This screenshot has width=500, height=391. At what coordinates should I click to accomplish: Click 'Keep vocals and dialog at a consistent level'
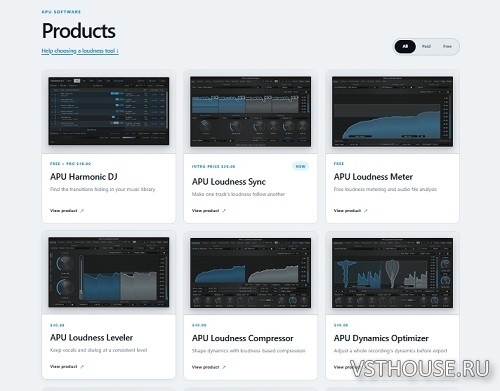pyautogui.click(x=98, y=350)
